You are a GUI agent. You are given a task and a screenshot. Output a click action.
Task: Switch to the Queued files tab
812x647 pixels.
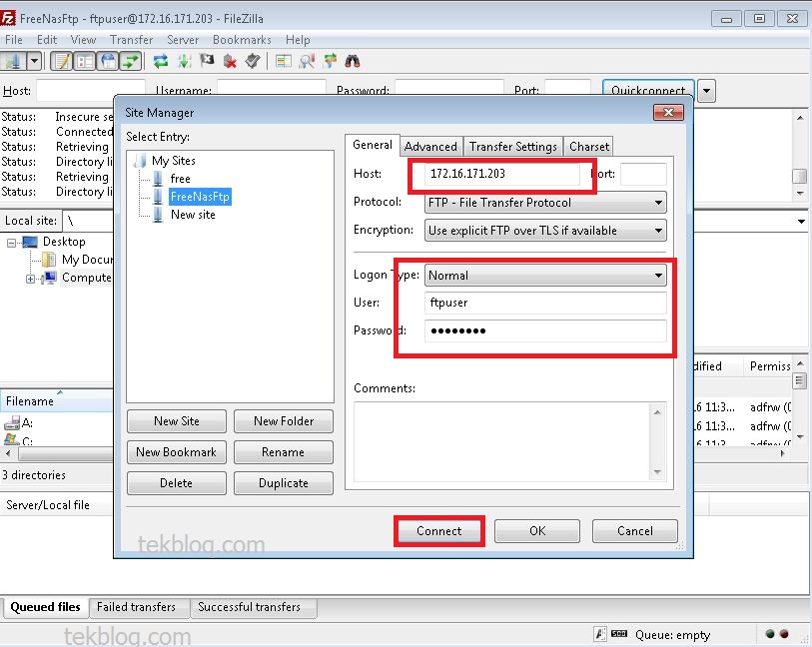pyautogui.click(x=46, y=607)
